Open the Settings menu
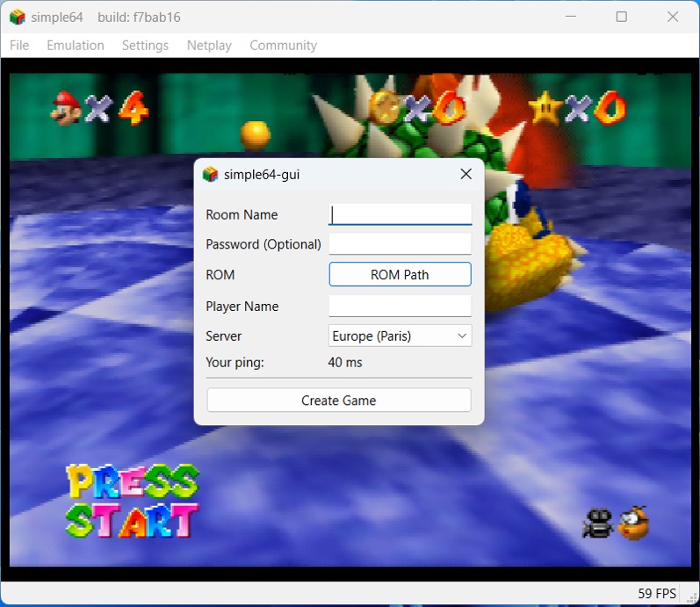Image resolution: width=700 pixels, height=607 pixels. (145, 45)
